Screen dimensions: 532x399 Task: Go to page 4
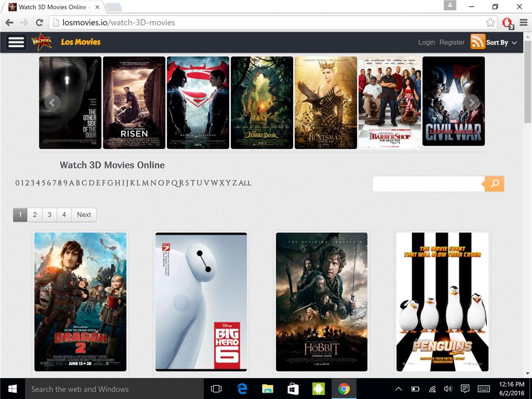(64, 215)
